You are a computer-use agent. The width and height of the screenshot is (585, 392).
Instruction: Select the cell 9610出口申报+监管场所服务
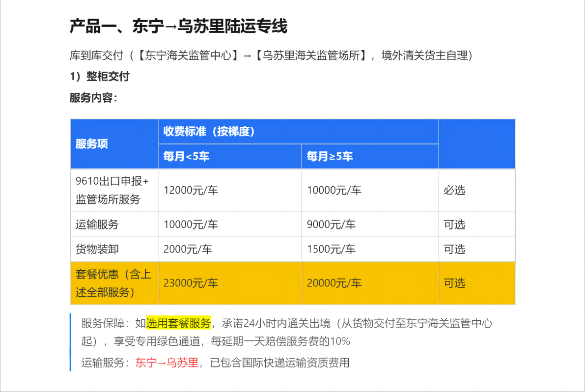coord(114,191)
